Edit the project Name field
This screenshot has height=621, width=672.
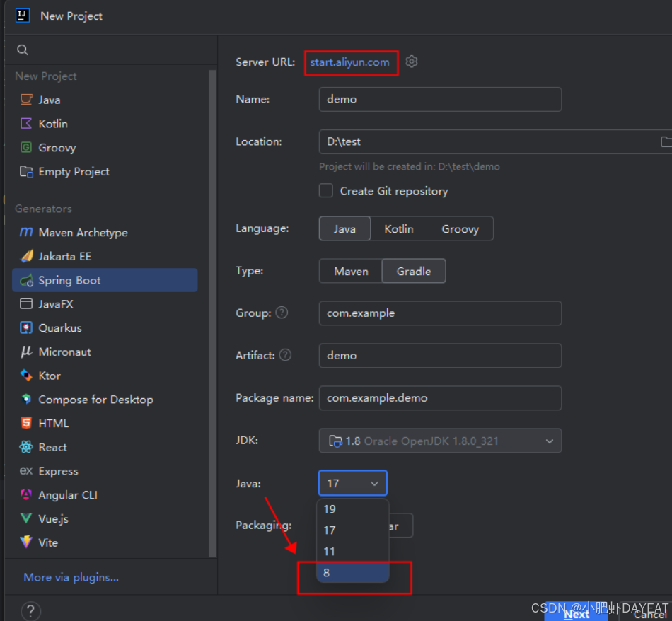coord(440,100)
